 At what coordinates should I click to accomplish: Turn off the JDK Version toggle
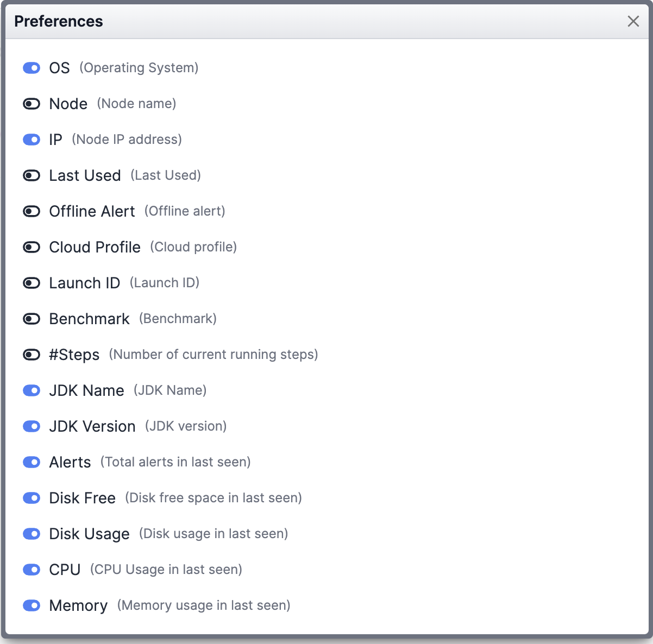(32, 426)
